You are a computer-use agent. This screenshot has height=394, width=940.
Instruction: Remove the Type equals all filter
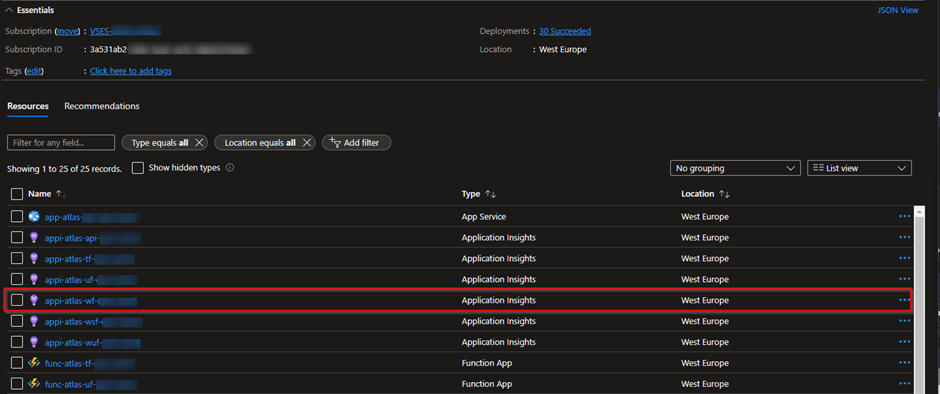(x=200, y=143)
